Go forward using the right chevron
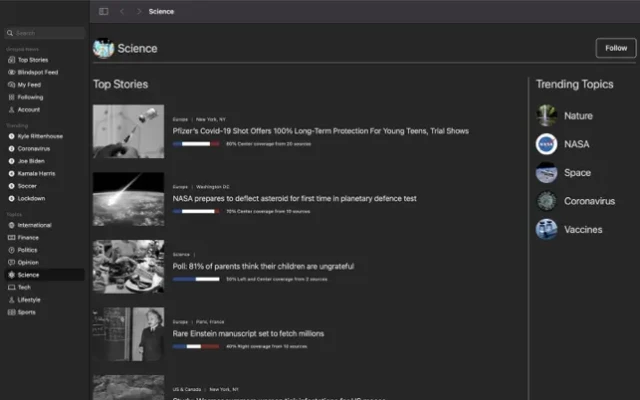The width and height of the screenshot is (640, 400). pyautogui.click(x=138, y=11)
